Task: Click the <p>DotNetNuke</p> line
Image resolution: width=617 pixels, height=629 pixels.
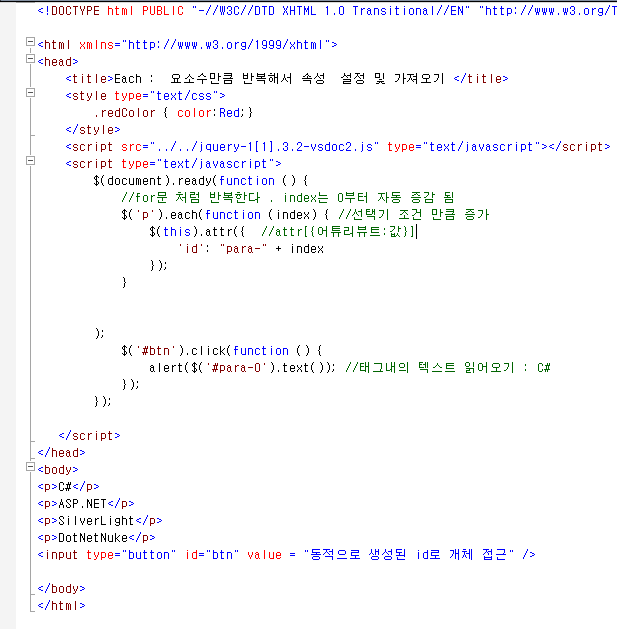Action: [x=96, y=538]
